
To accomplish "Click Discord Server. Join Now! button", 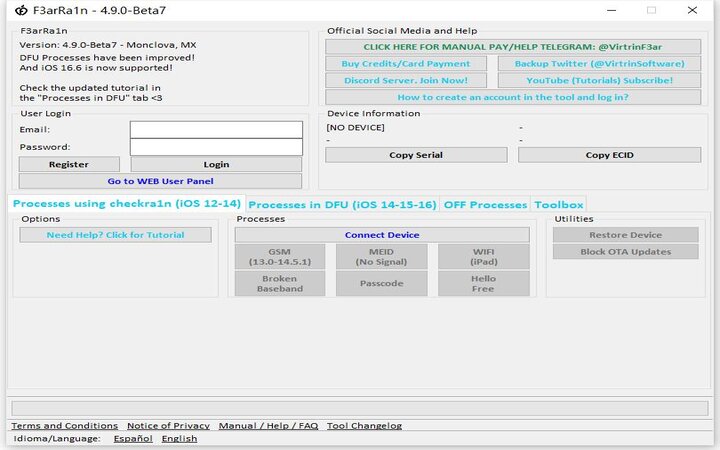I will pos(406,80).
